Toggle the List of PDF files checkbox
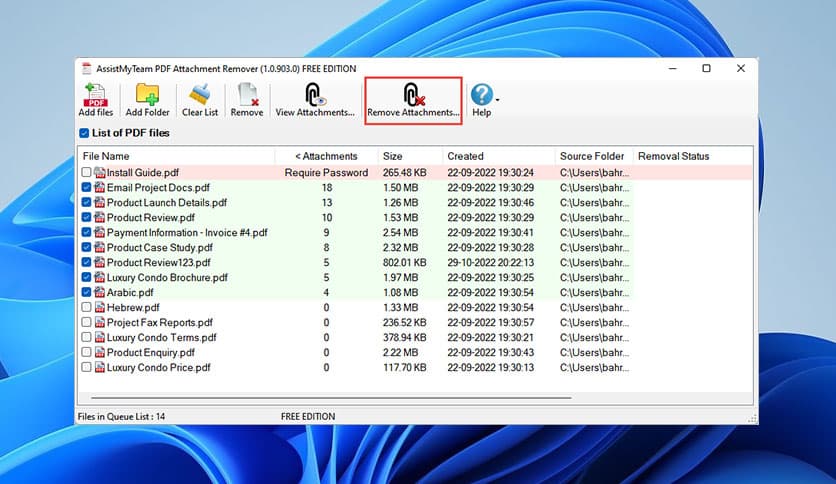The height and width of the screenshot is (484, 836). click(84, 133)
